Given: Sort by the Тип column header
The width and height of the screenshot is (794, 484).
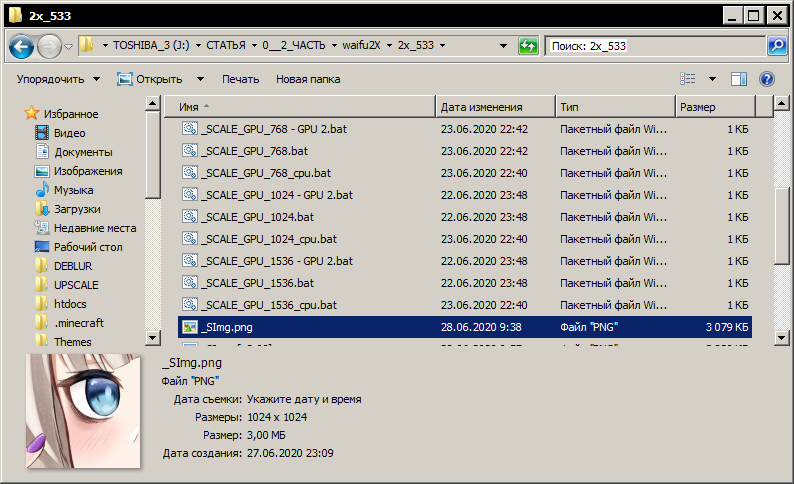Looking at the screenshot, I should pos(616,107).
